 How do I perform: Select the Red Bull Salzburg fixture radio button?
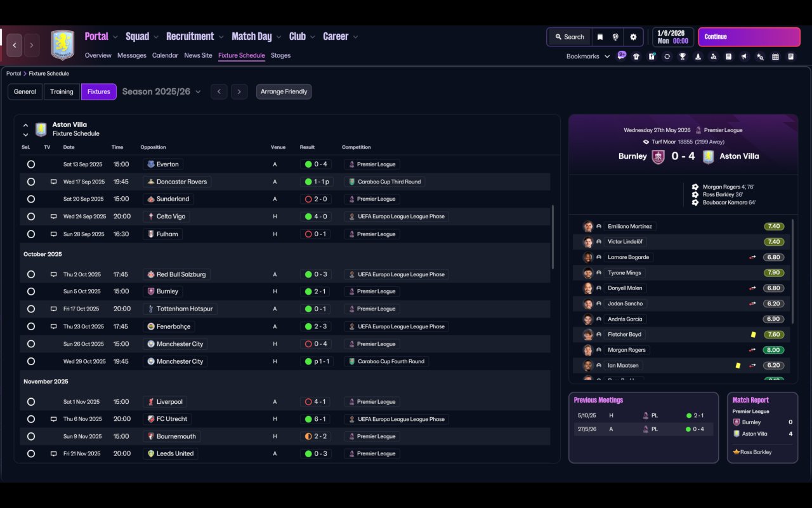[31, 275]
